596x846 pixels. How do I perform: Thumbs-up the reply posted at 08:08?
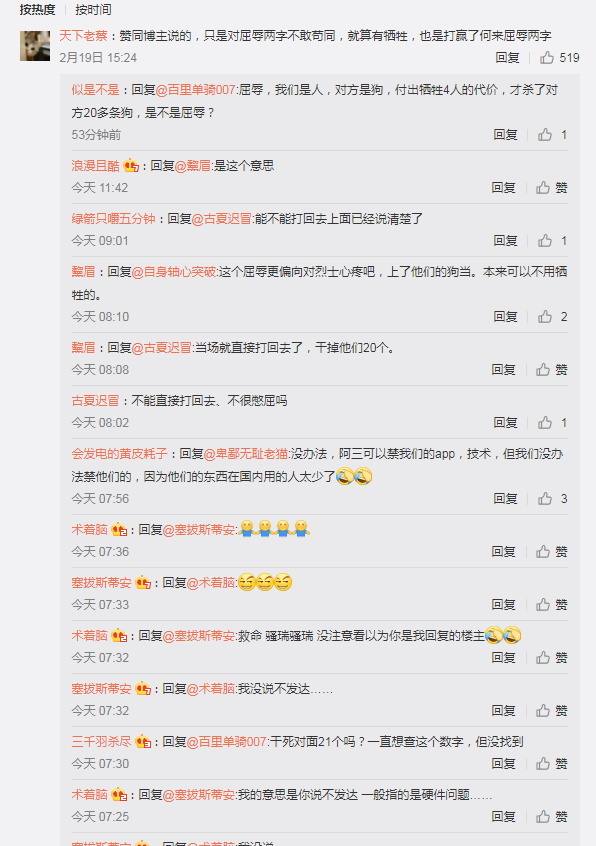pos(551,369)
